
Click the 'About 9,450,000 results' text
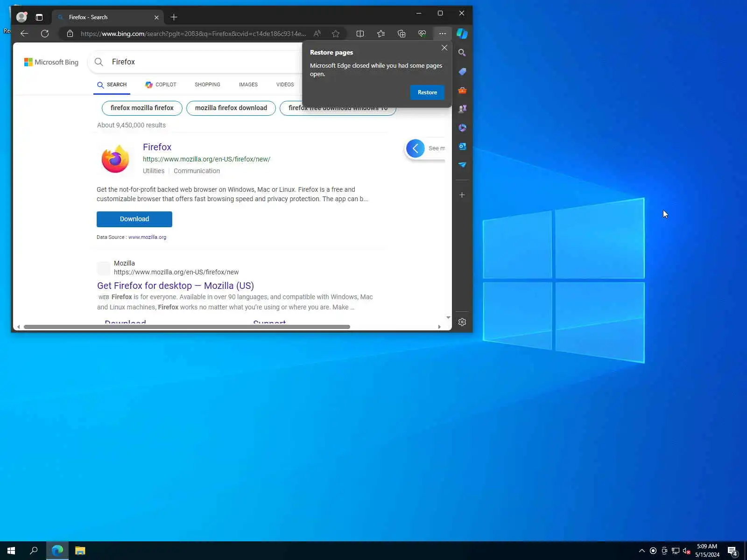point(131,125)
